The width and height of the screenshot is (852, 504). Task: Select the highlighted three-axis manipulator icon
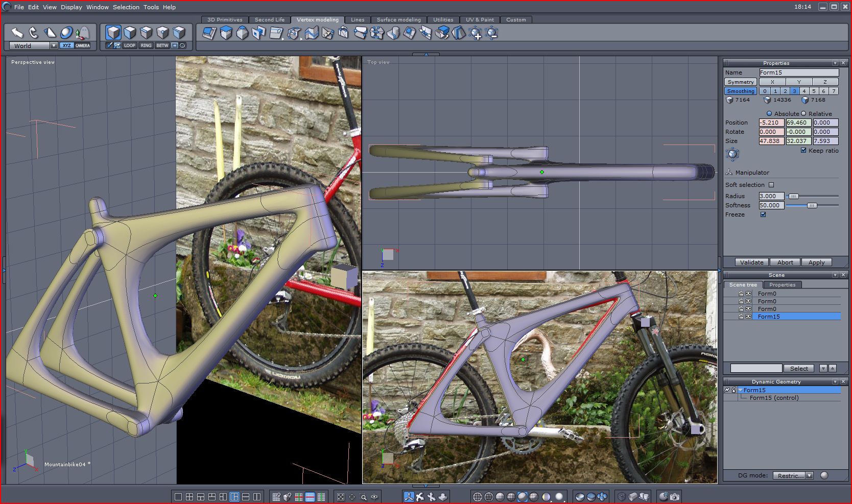(409, 497)
